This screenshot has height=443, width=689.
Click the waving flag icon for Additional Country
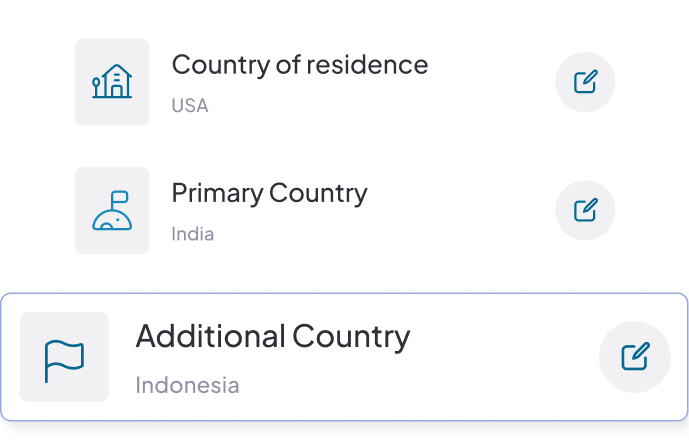point(64,357)
